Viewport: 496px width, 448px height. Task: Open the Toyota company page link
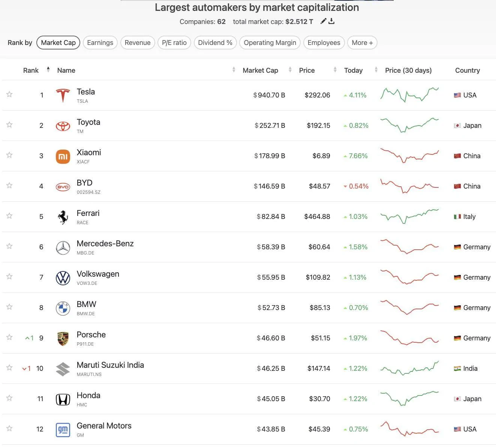(x=88, y=122)
